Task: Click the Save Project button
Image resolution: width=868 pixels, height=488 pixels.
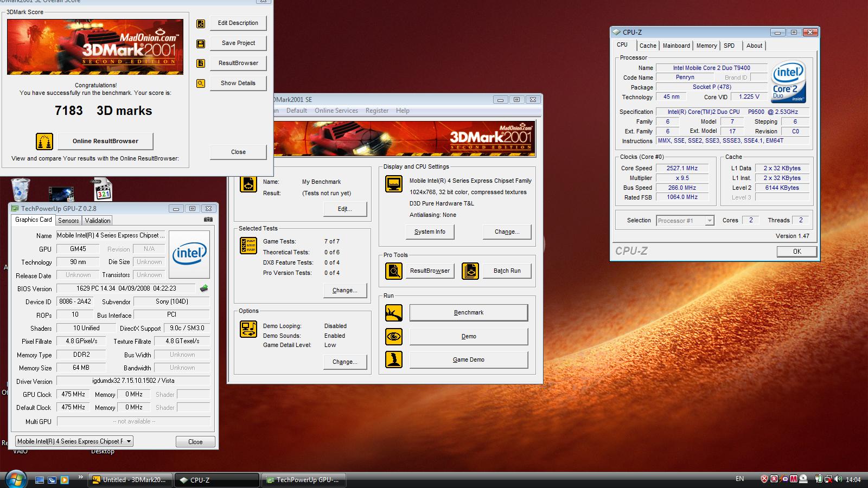Action: click(238, 43)
